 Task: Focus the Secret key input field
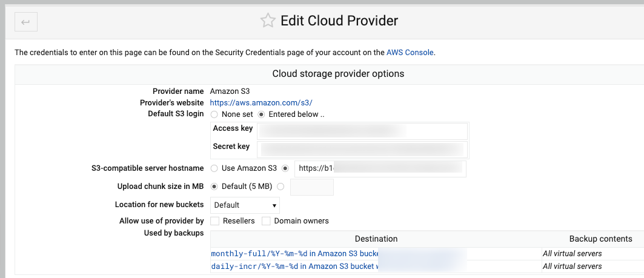point(362,150)
